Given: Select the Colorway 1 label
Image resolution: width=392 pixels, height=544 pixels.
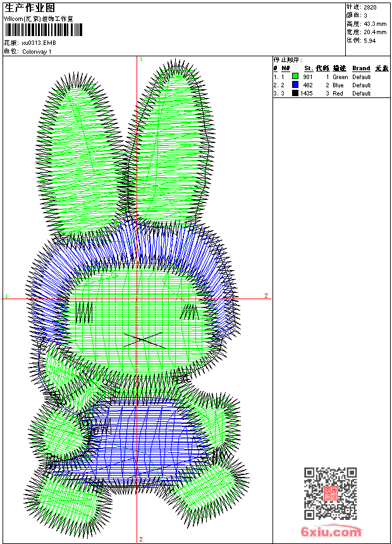Looking at the screenshot, I should coord(37,52).
